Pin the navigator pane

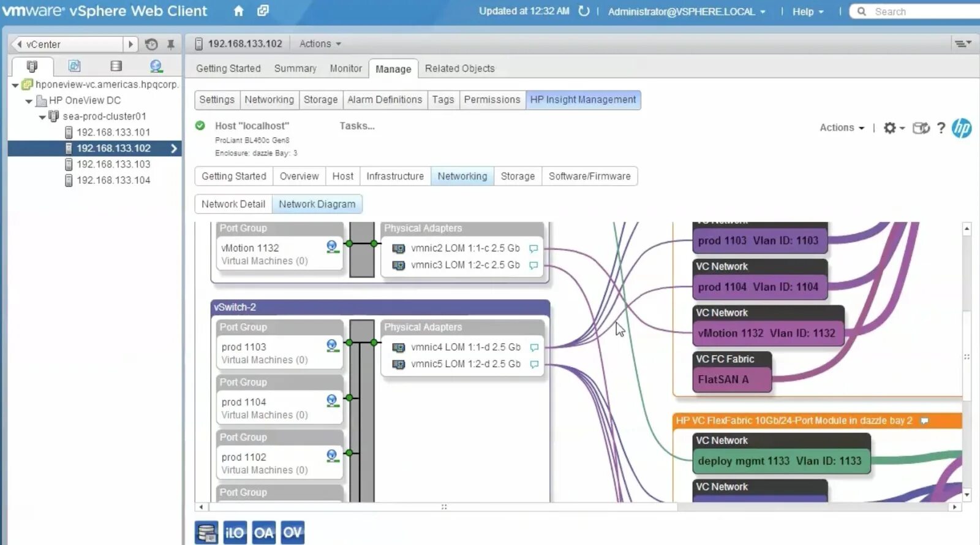(171, 44)
